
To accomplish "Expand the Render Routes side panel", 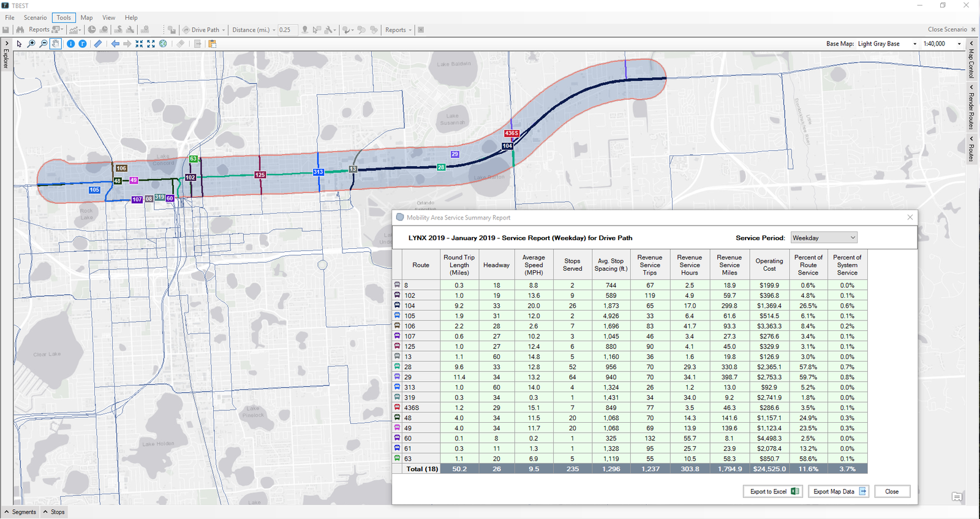I will (971, 107).
